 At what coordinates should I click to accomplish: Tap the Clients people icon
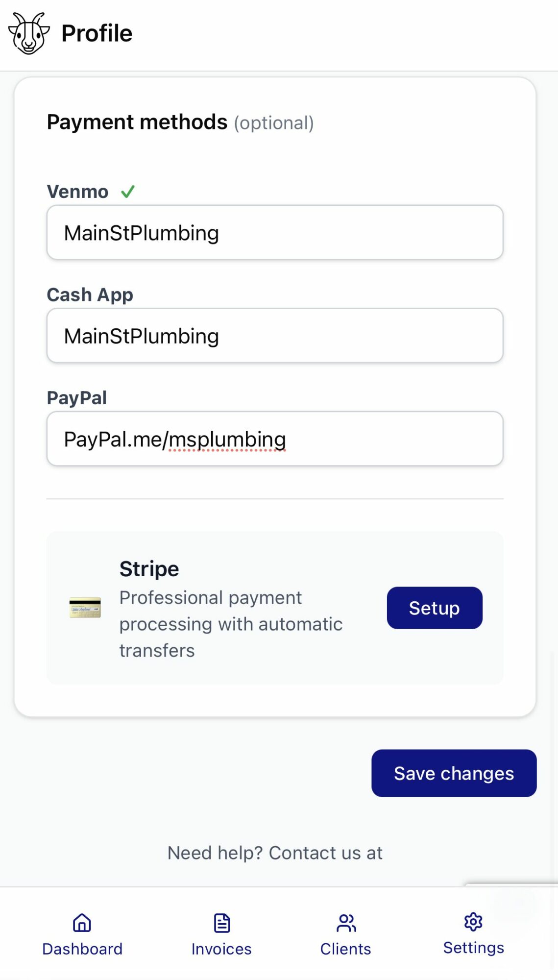(346, 923)
